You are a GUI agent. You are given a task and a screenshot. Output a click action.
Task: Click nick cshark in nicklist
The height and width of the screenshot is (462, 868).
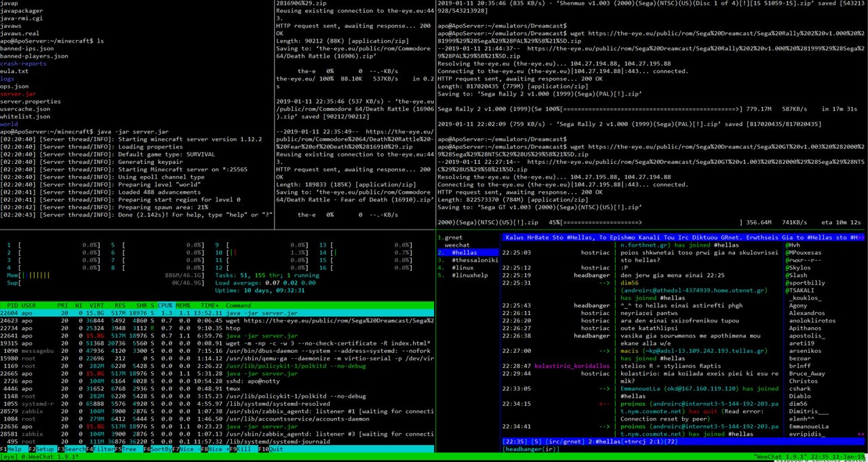coord(800,388)
